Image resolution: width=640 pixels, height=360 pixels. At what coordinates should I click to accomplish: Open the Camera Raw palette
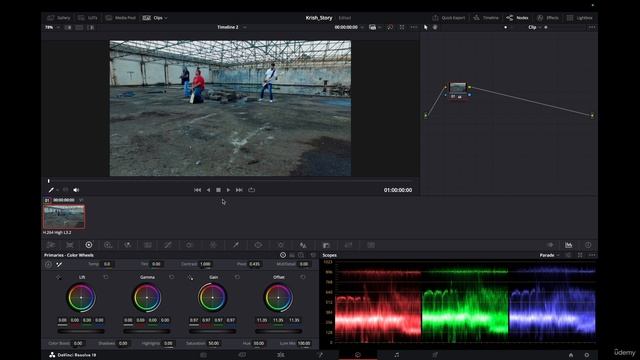pos(51,245)
